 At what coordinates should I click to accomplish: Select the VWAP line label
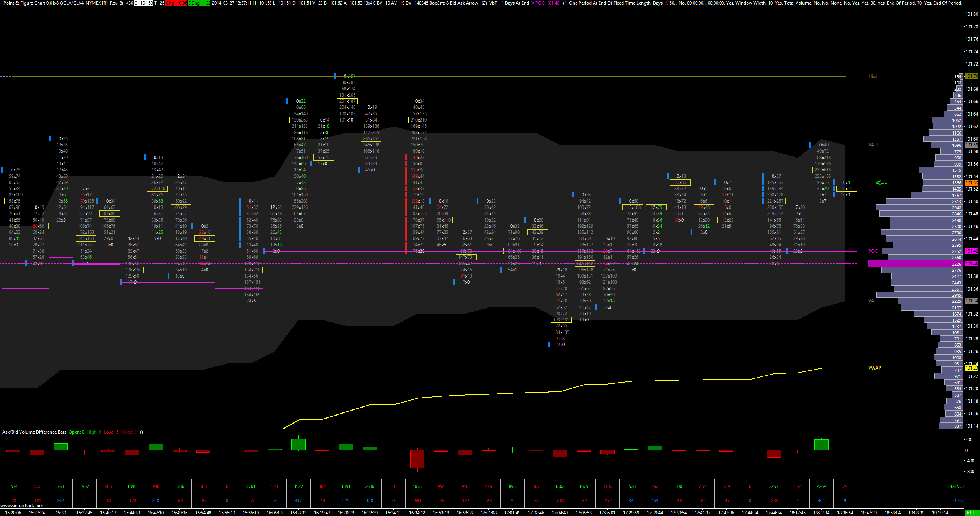click(874, 368)
